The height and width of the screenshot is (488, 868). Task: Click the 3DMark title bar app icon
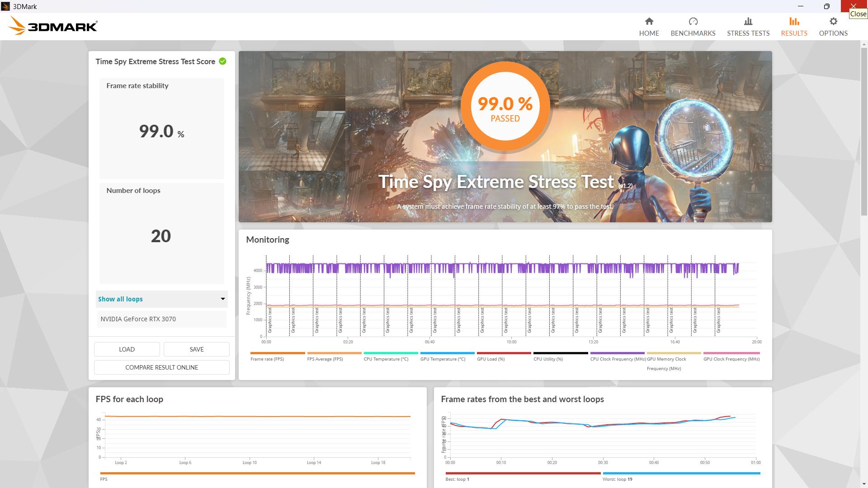pos(5,6)
